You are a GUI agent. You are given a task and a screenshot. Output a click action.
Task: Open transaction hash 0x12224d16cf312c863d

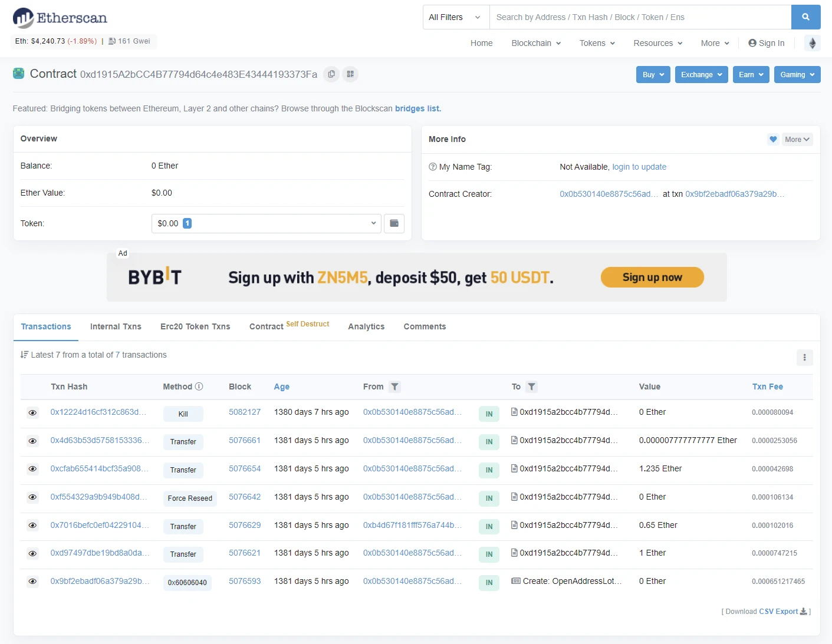tap(98, 412)
